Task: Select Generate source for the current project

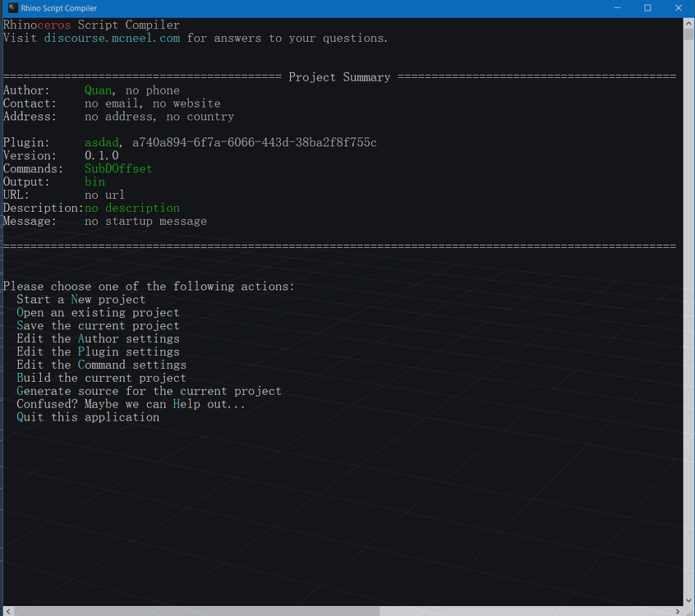Action: (x=149, y=391)
